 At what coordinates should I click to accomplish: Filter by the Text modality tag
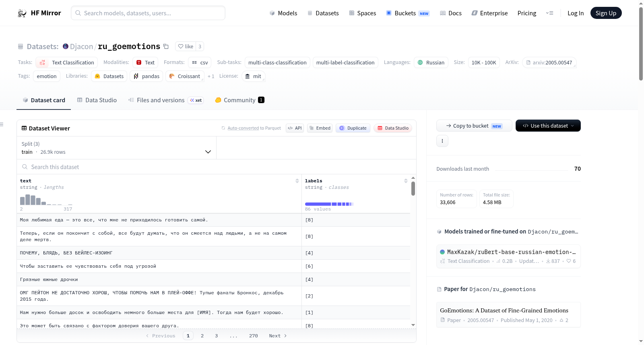coord(145,62)
